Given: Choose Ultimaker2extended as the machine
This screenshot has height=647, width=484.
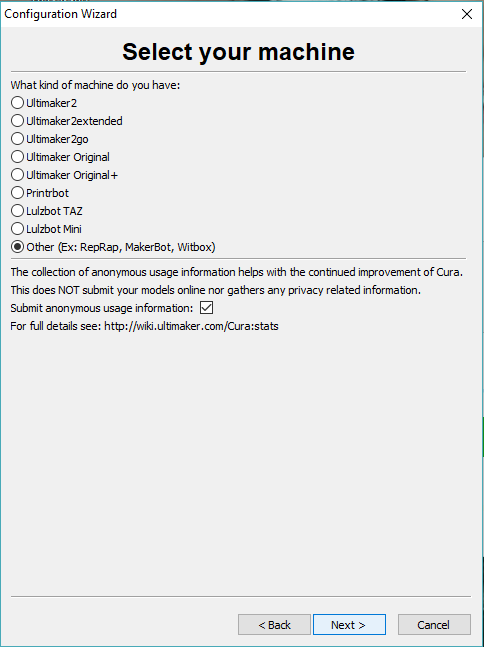Looking at the screenshot, I should (17, 121).
